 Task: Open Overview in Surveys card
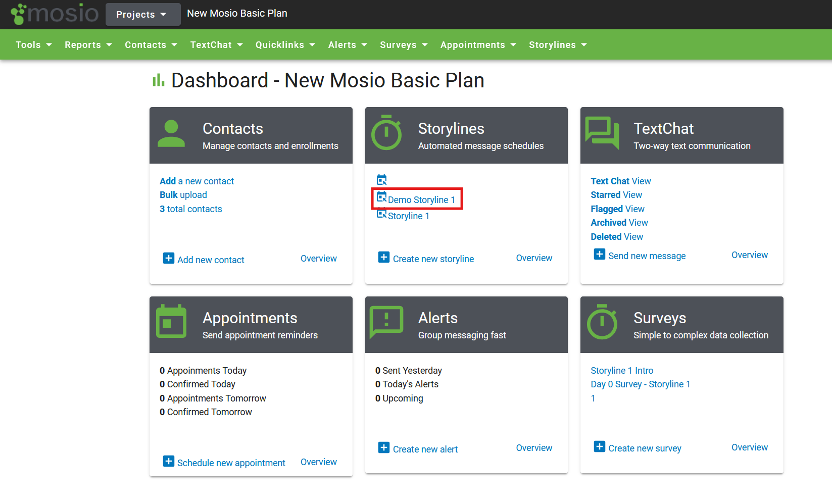(x=750, y=447)
